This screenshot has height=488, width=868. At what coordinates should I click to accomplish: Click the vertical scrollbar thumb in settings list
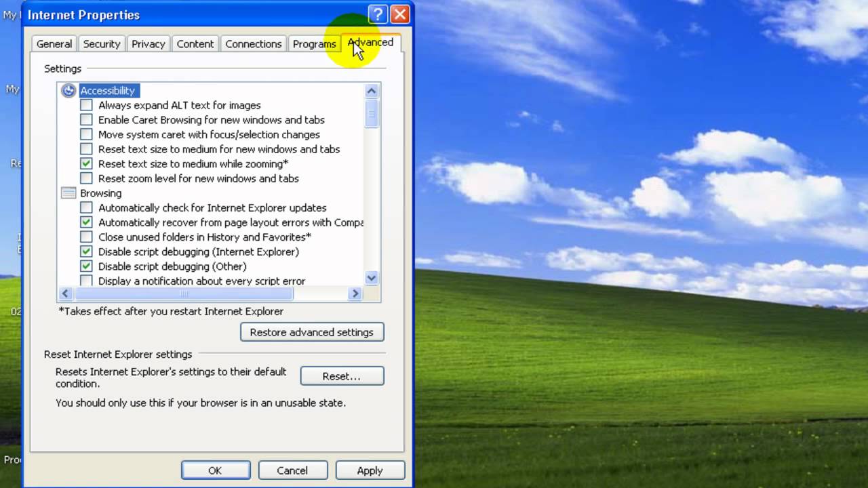pyautogui.click(x=372, y=113)
